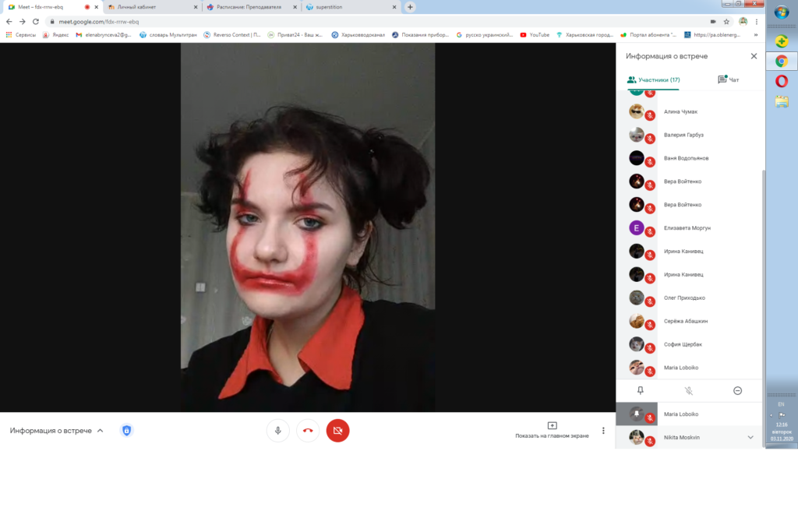Open a new browser tab with plus button

coord(410,7)
